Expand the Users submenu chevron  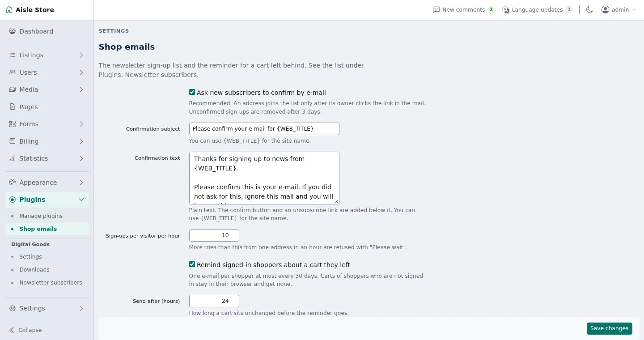pos(81,72)
